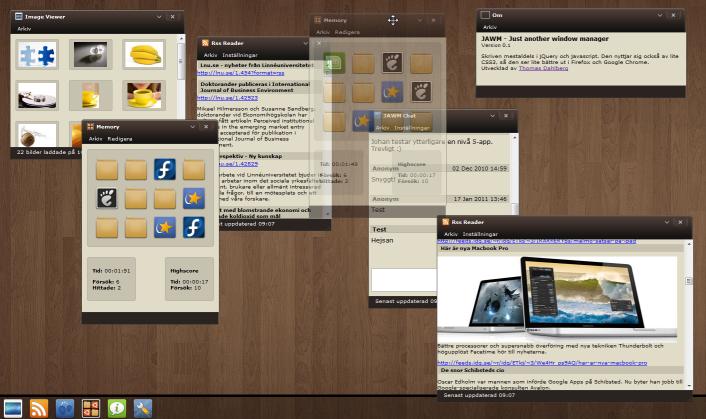The image size is (706, 419).
Task: Click the scroll-down arrow in back Rss Reader
Action: pos(327,214)
